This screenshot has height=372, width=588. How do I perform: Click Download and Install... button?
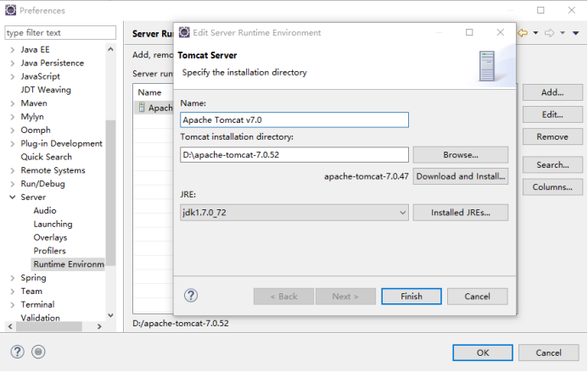tap(461, 176)
